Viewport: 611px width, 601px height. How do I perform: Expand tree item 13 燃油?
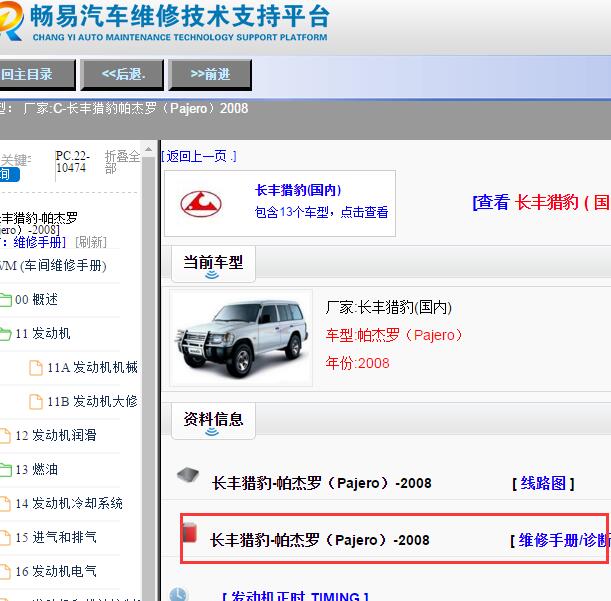point(36,470)
